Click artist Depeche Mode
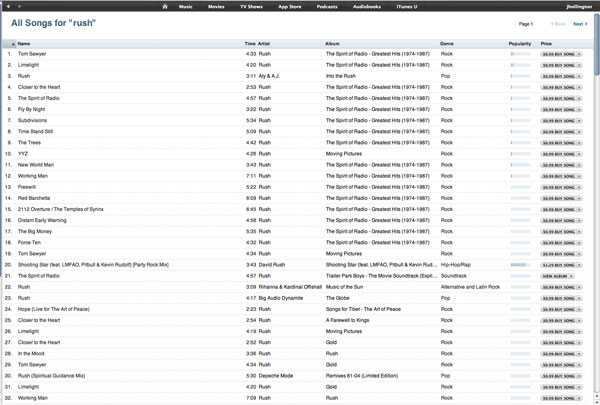Image resolution: width=600 pixels, height=405 pixels. point(276,376)
